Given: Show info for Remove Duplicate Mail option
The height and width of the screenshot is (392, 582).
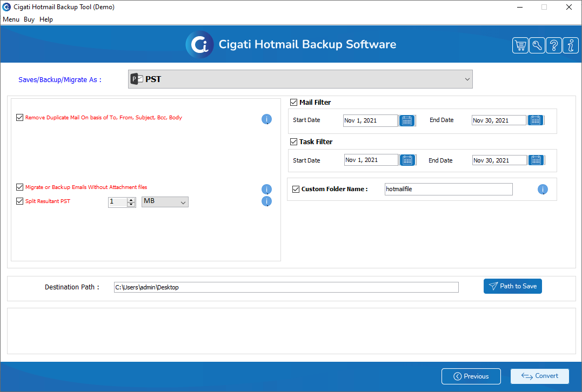Looking at the screenshot, I should coord(266,119).
